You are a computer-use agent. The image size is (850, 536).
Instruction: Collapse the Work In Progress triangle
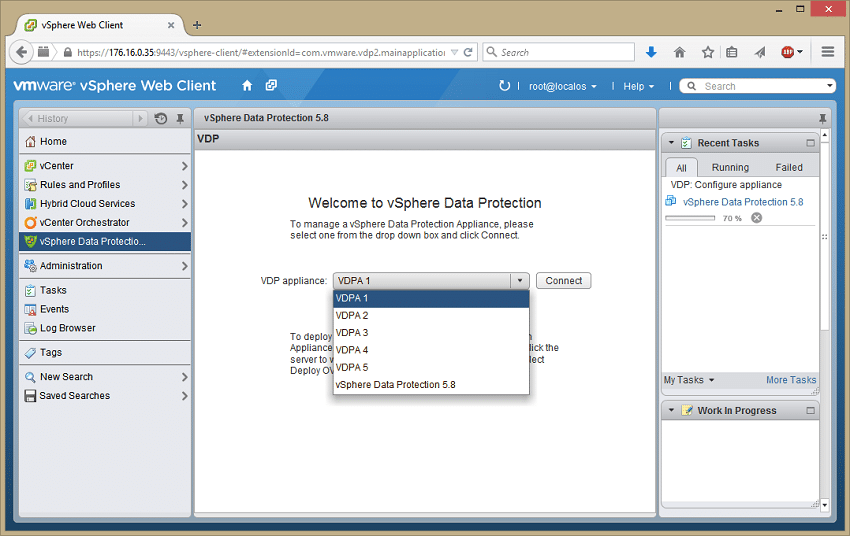671,410
